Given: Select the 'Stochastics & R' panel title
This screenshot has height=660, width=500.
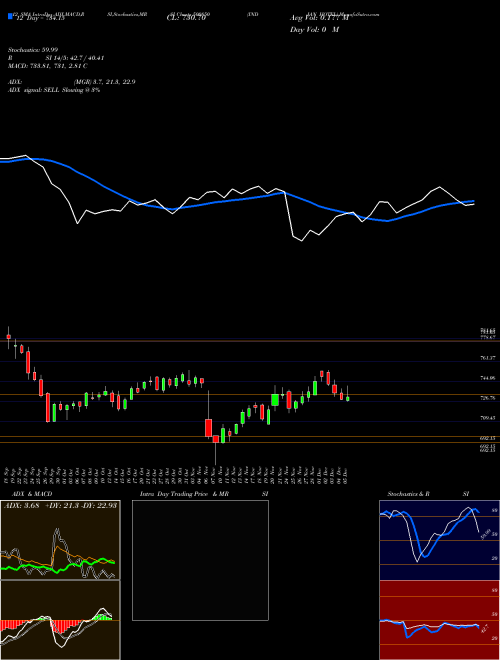Looking at the screenshot, I should point(408,494).
